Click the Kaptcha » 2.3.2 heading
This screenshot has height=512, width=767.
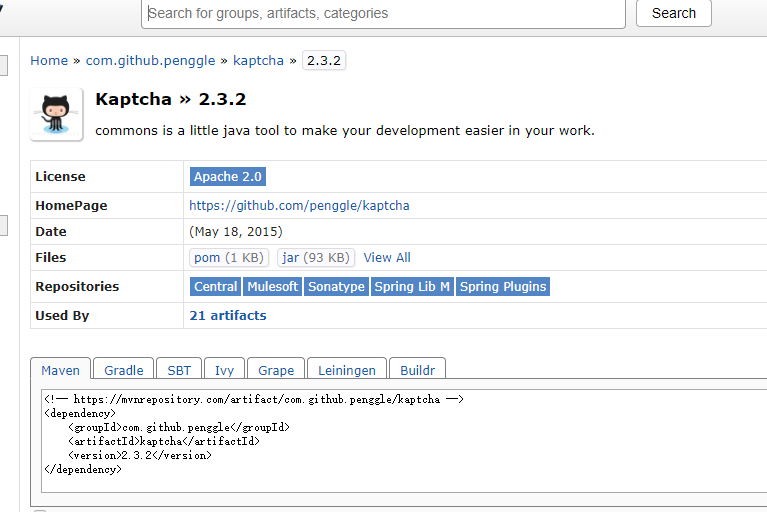pyautogui.click(x=171, y=99)
